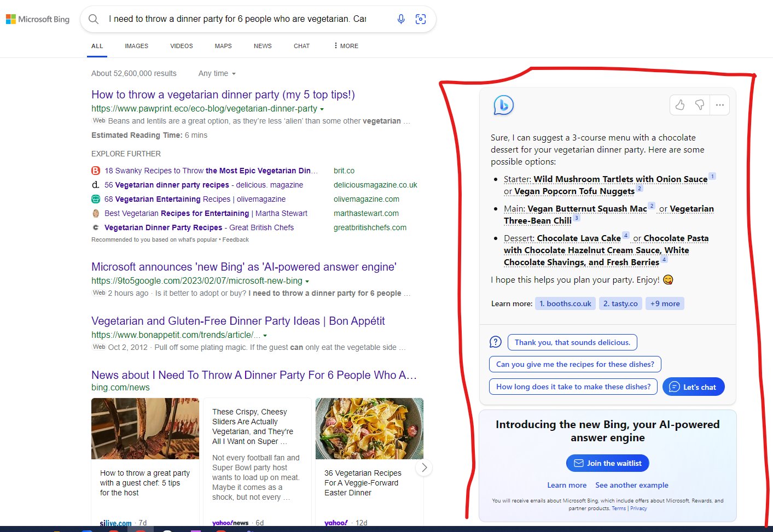Expand 9to5google URL dropdown arrow
This screenshot has height=532, width=773.
[x=307, y=282]
